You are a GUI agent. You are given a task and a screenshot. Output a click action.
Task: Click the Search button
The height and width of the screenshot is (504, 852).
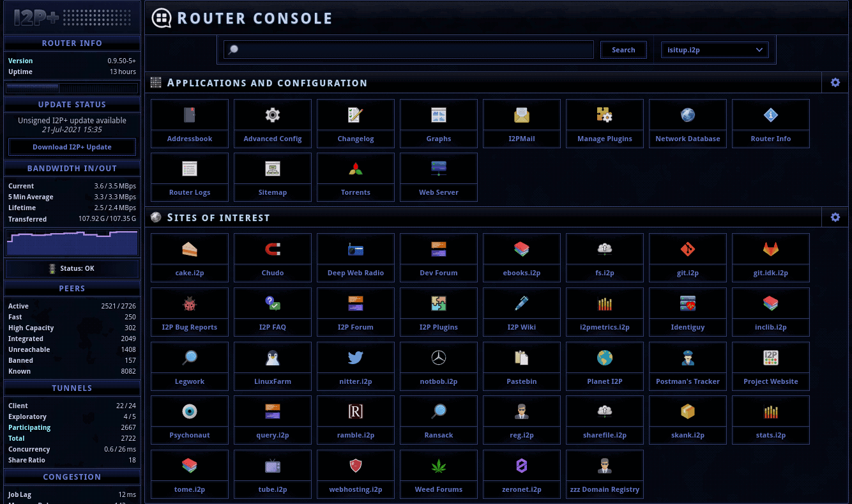(x=623, y=50)
